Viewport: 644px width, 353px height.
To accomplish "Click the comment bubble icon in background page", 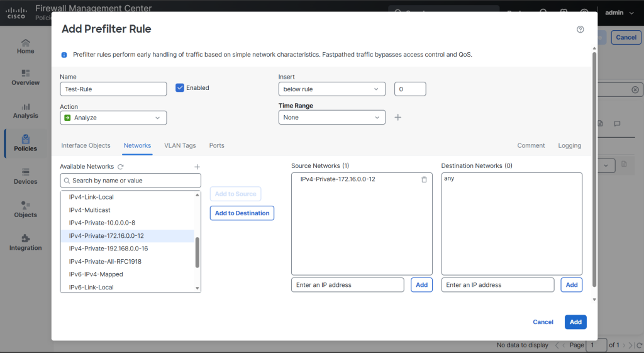I will (x=617, y=124).
